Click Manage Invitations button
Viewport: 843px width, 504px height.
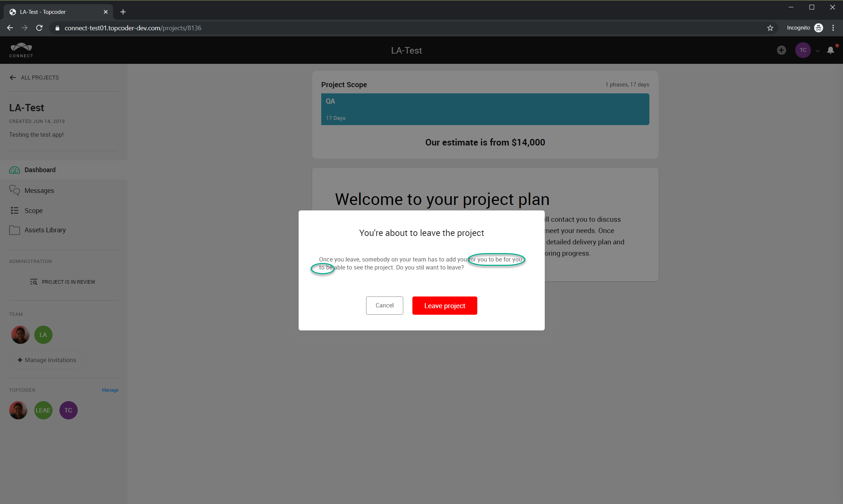(47, 360)
